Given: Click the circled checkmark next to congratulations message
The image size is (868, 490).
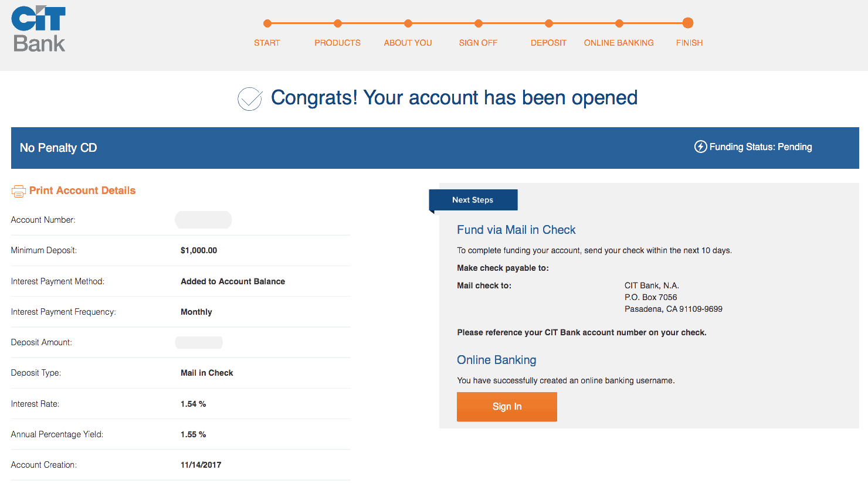Looking at the screenshot, I should 249,98.
